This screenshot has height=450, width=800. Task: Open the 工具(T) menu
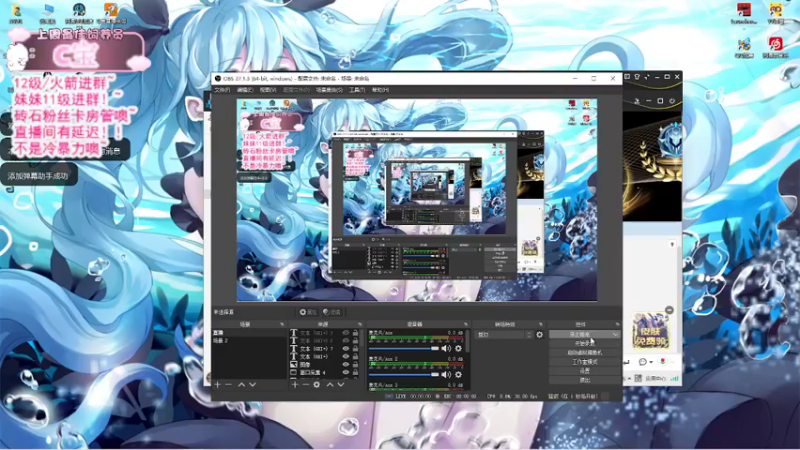(x=357, y=90)
